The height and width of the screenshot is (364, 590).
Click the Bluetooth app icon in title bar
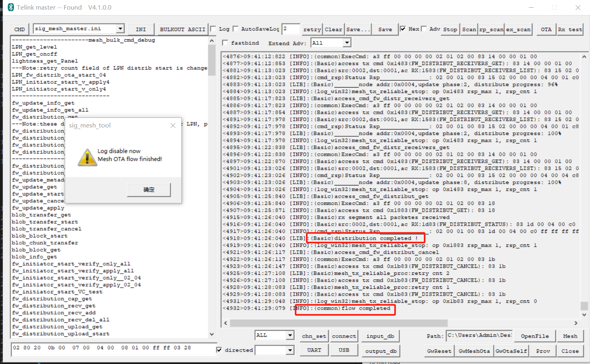[x=11, y=7]
